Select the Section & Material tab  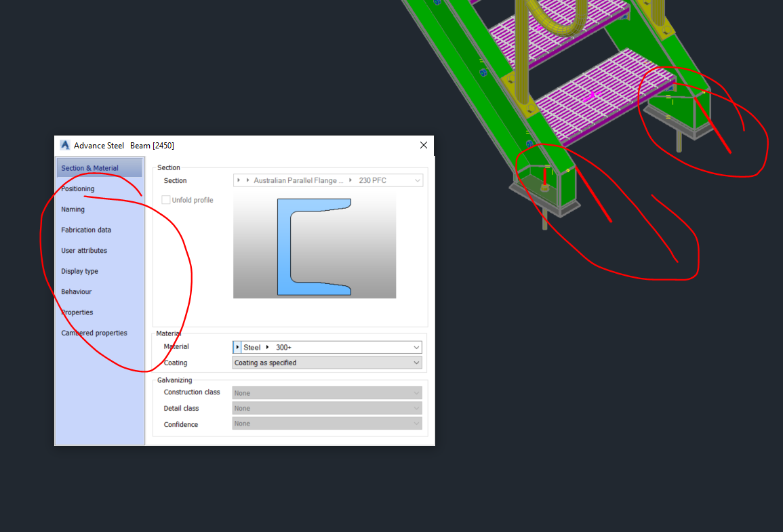(90, 167)
